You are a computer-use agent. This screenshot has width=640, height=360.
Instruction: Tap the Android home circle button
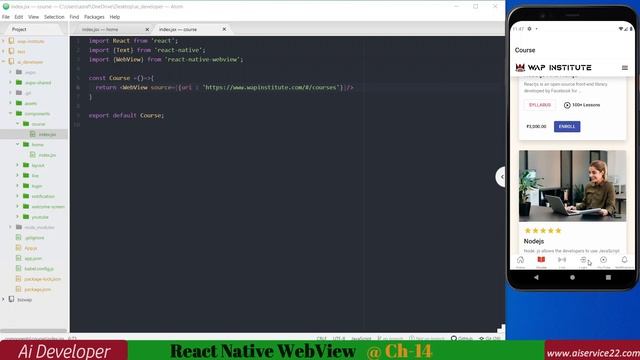pos(572,277)
